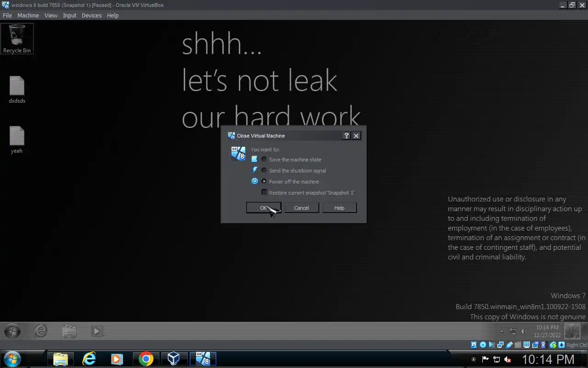Expand hidden icons in the guest tray
588x368 pixels.
click(502, 331)
